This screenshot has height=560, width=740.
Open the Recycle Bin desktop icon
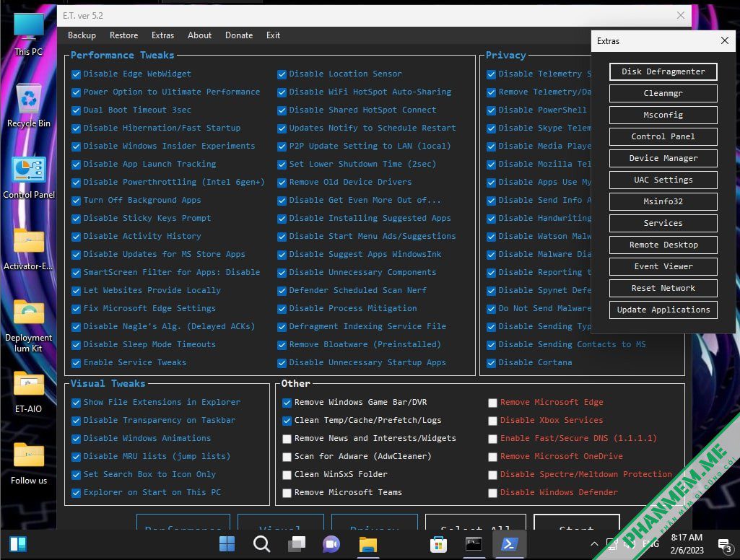coord(28,105)
